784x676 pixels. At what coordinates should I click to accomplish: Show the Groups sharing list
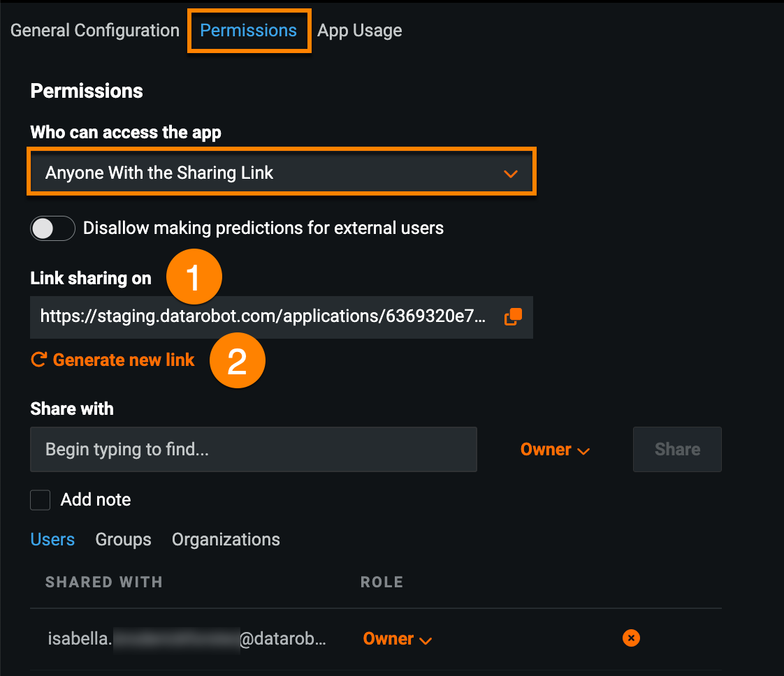pos(123,540)
